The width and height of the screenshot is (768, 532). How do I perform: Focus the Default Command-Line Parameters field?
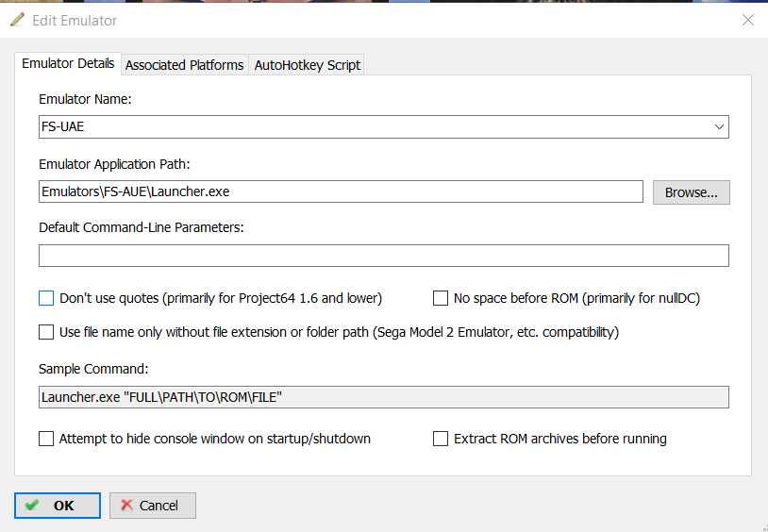point(383,256)
